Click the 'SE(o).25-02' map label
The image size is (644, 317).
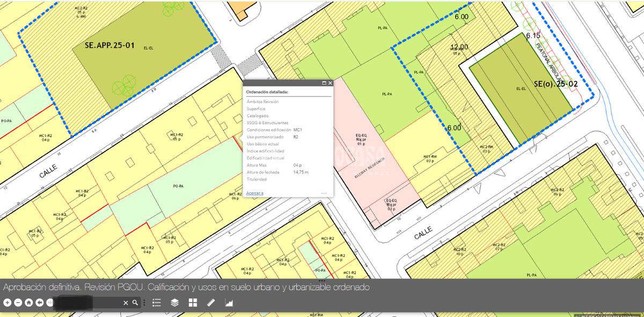[555, 84]
